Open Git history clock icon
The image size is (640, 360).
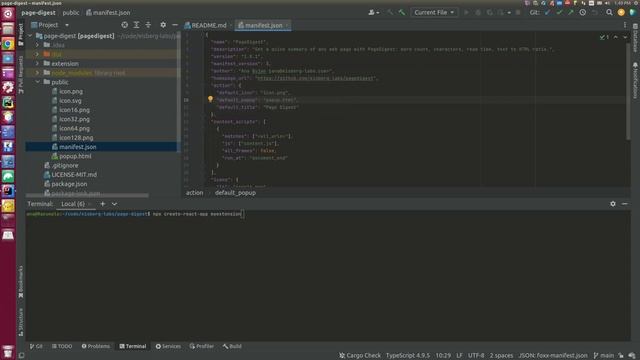(582, 13)
